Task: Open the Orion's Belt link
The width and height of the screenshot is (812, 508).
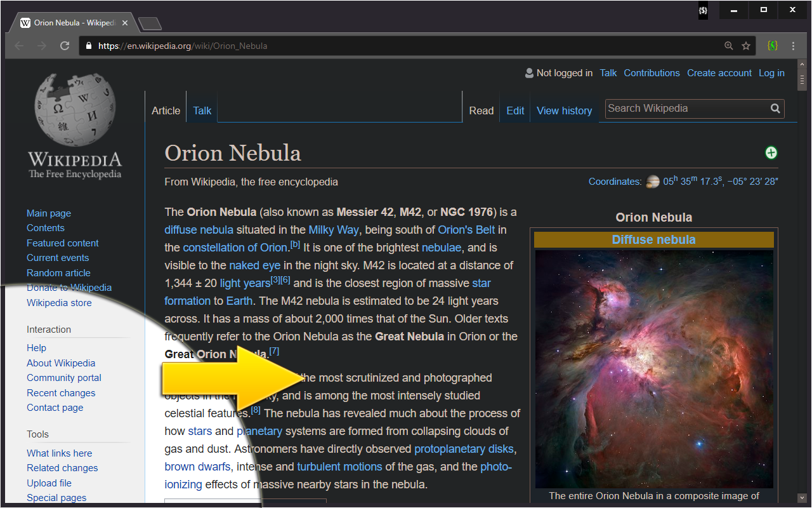Action: pyautogui.click(x=466, y=230)
